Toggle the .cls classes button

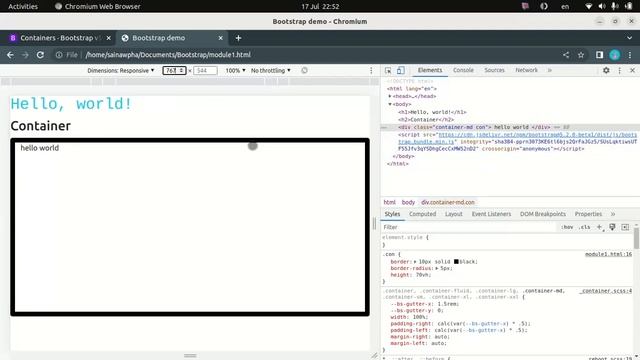pyautogui.click(x=584, y=227)
